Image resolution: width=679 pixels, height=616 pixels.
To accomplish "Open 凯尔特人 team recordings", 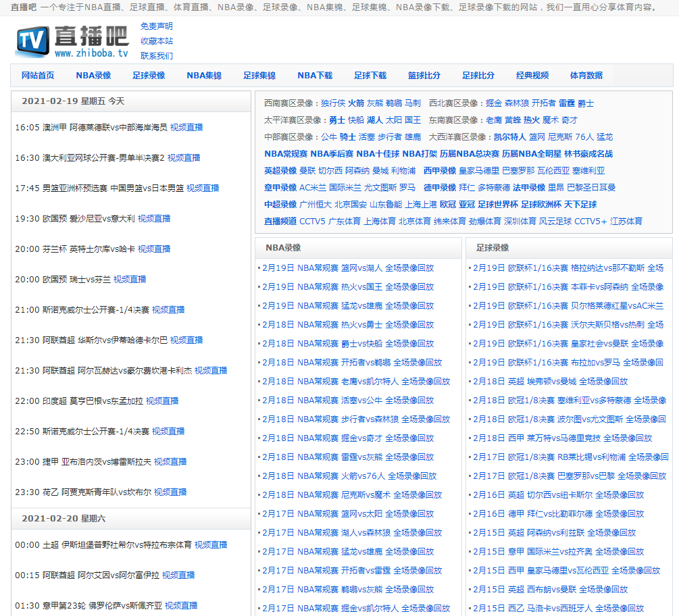I will pos(509,137).
